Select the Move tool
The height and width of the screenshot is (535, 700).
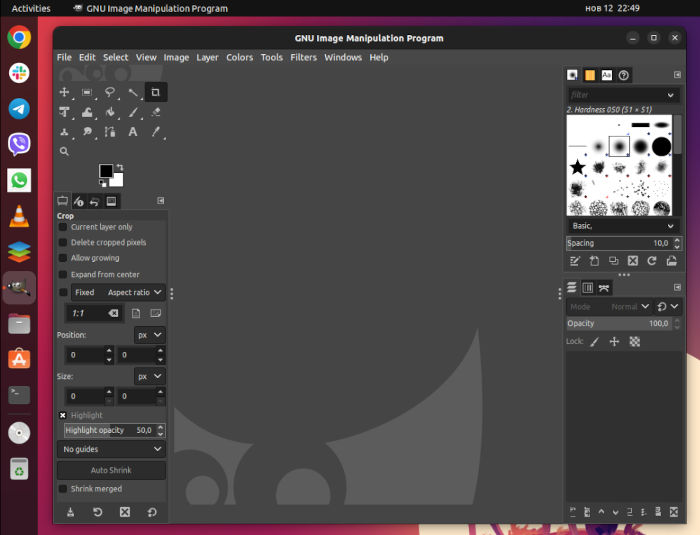64,92
